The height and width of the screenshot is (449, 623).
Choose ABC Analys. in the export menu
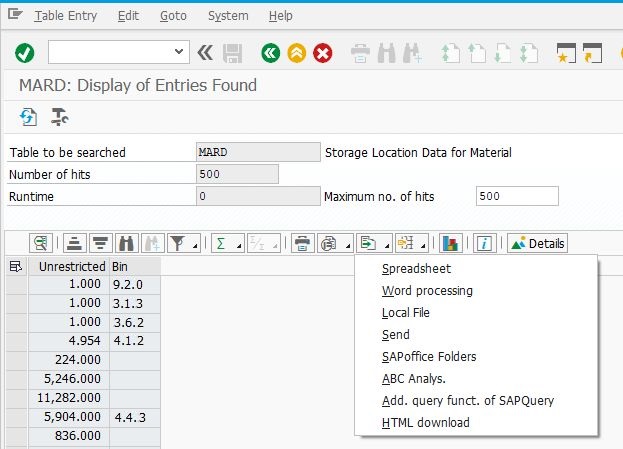[414, 379]
